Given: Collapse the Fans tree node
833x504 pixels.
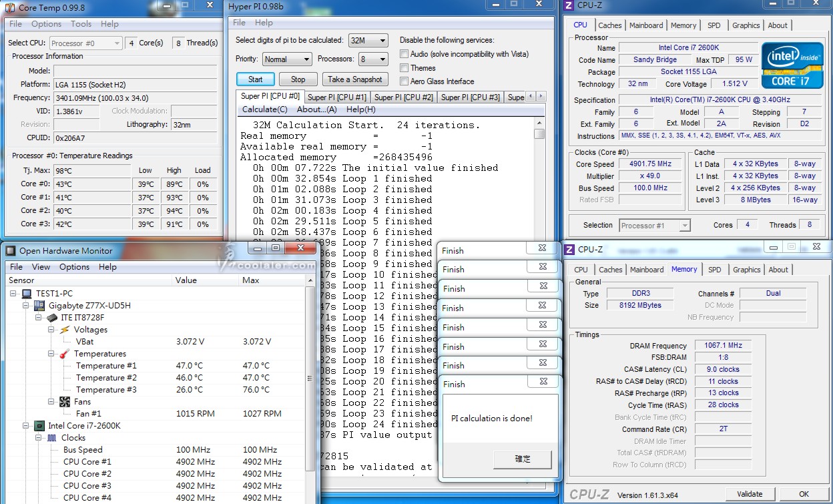Looking at the screenshot, I should tap(51, 402).
